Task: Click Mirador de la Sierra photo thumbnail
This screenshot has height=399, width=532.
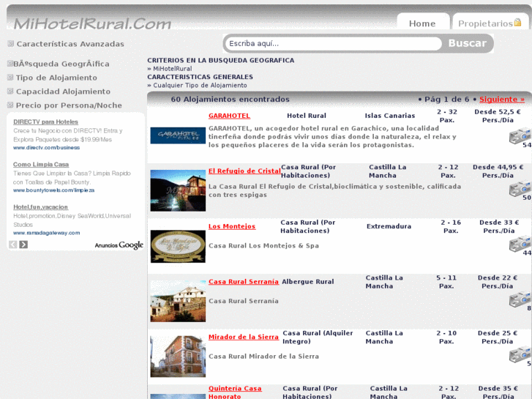Action: [x=178, y=357]
